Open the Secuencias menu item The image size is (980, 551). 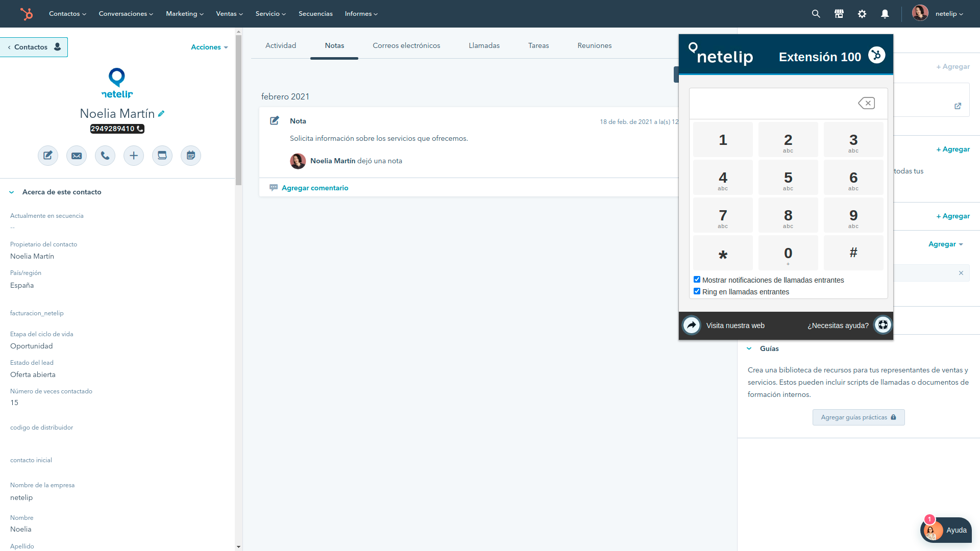[x=315, y=14]
